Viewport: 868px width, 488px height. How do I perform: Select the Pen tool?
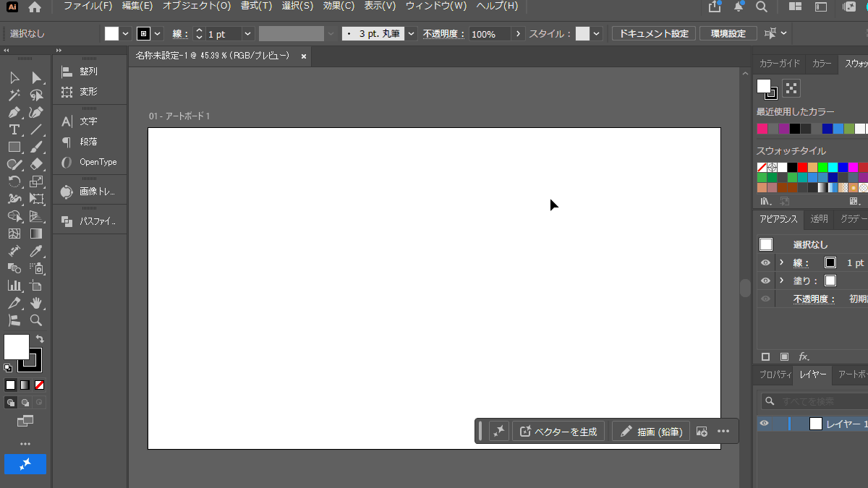coord(14,112)
